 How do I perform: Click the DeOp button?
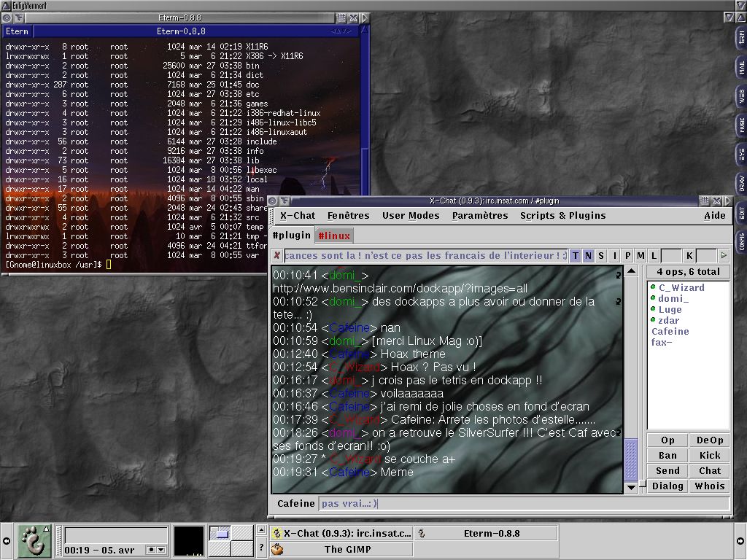click(x=709, y=440)
